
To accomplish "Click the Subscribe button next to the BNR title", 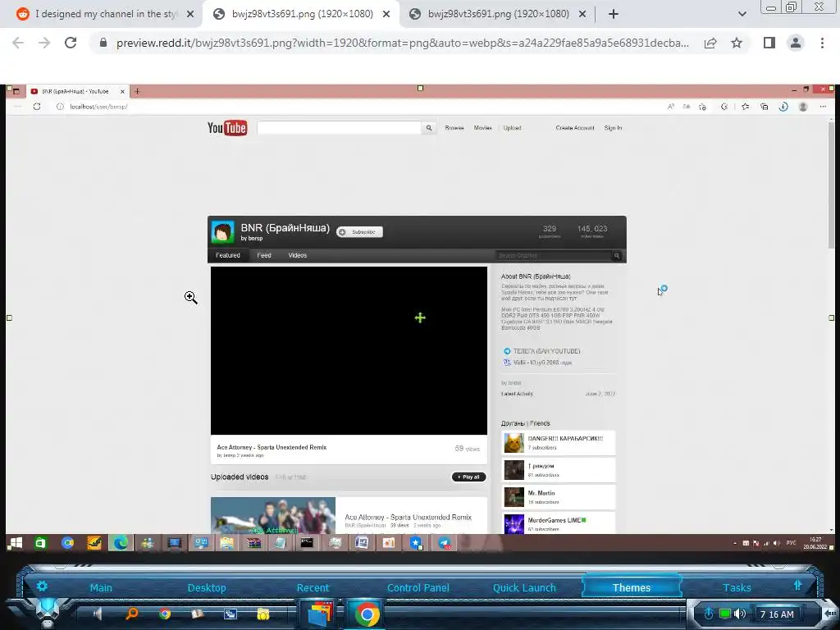I will [x=359, y=232].
